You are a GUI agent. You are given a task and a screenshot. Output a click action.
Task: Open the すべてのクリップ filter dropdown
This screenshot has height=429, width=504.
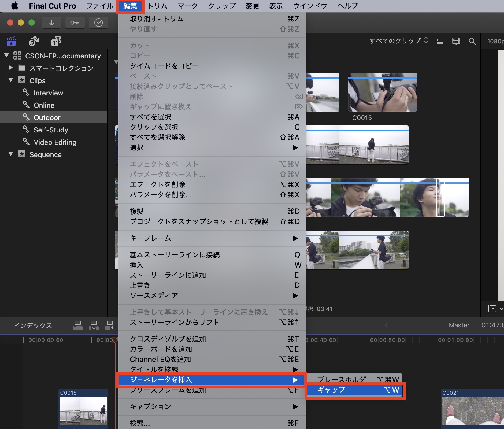click(398, 41)
